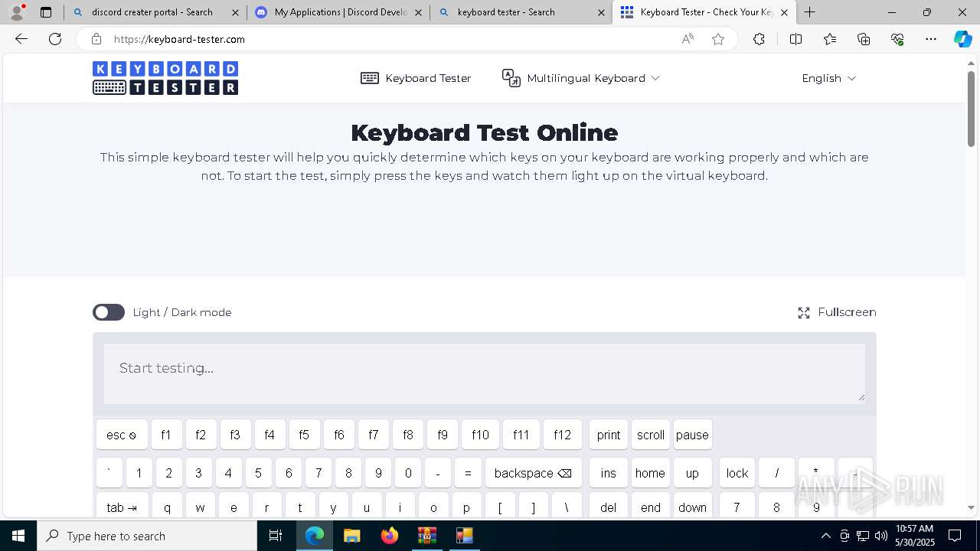The height and width of the screenshot is (551, 980).
Task: Open File Explorer from taskbar
Action: pyautogui.click(x=351, y=536)
